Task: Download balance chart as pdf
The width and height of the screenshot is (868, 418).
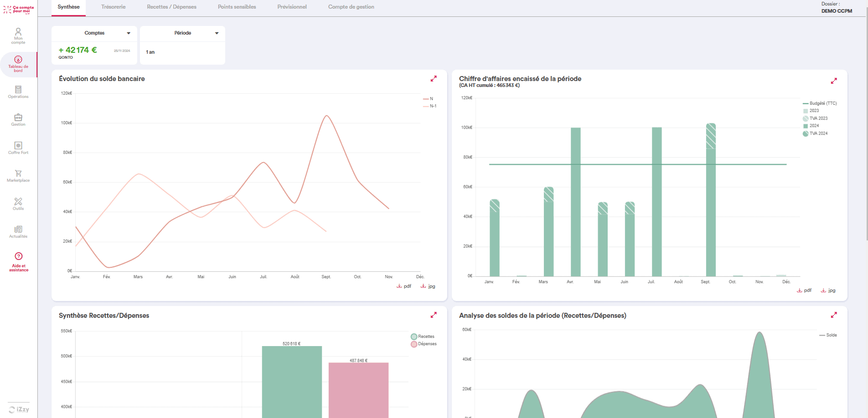Action: (404, 286)
